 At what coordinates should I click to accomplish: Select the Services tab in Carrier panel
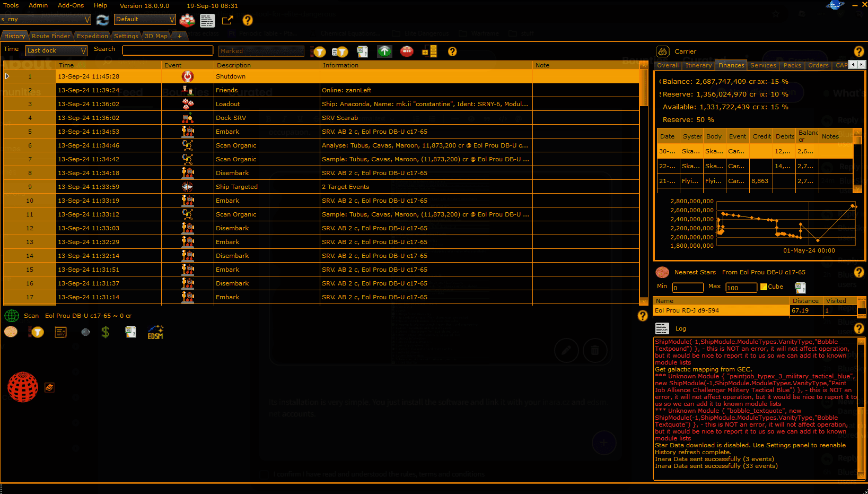763,65
